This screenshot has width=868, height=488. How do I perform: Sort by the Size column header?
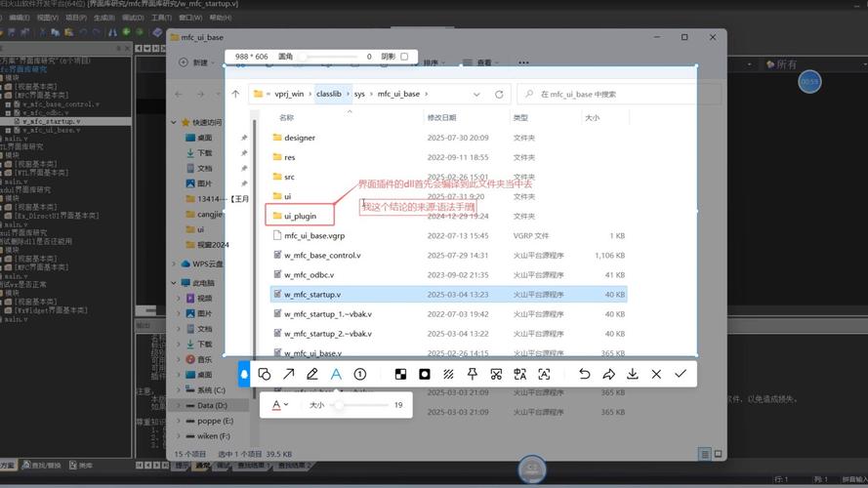coord(593,118)
